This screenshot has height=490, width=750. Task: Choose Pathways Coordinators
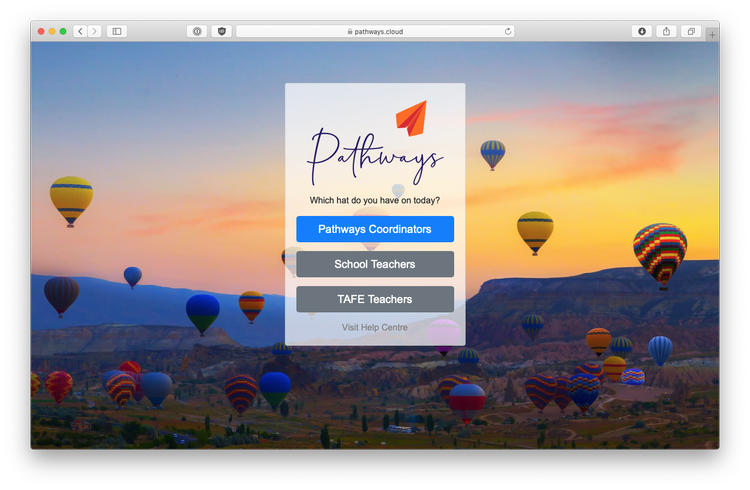pyautogui.click(x=375, y=229)
